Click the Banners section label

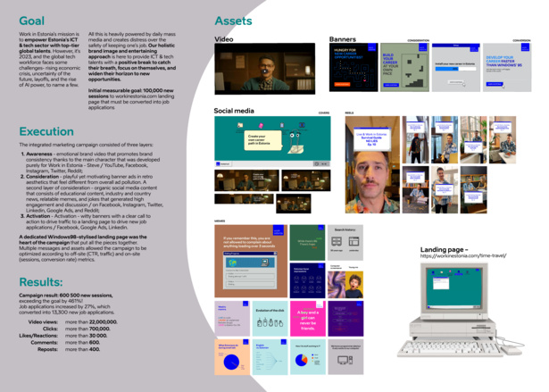tap(343, 39)
